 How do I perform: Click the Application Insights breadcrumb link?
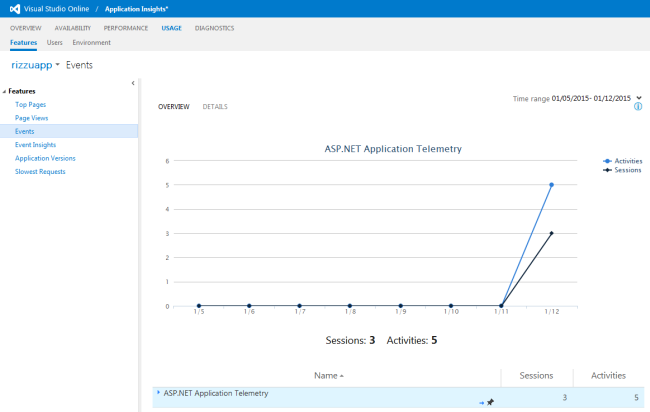click(x=136, y=8)
